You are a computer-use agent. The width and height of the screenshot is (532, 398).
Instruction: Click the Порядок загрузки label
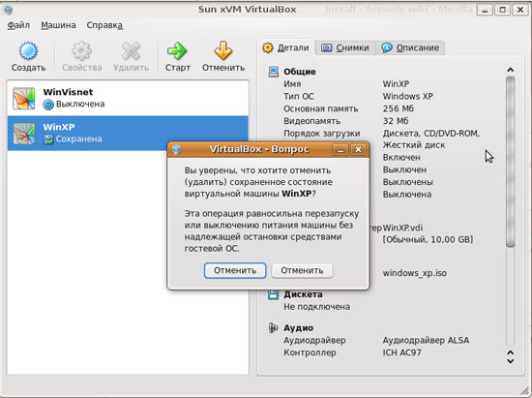pyautogui.click(x=322, y=134)
